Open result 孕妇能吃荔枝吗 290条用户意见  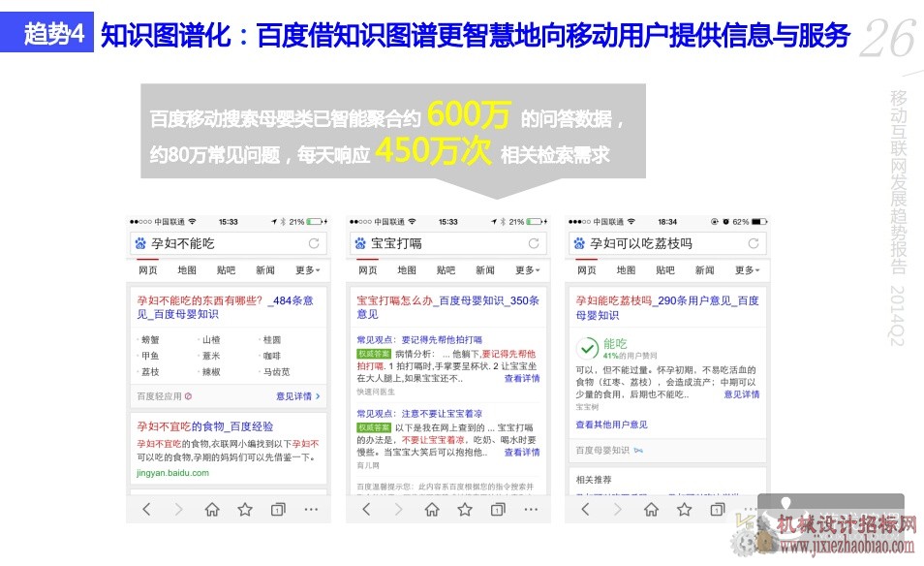pyautogui.click(x=667, y=308)
